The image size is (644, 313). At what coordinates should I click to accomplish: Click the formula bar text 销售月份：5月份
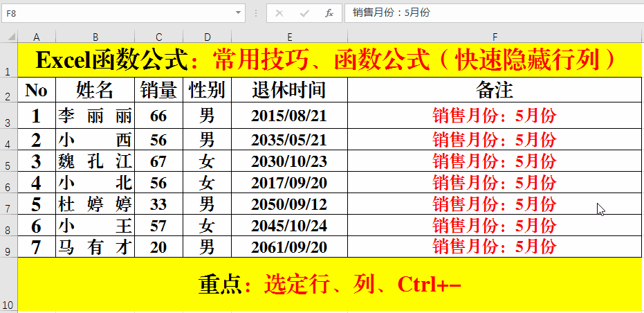pos(391,12)
